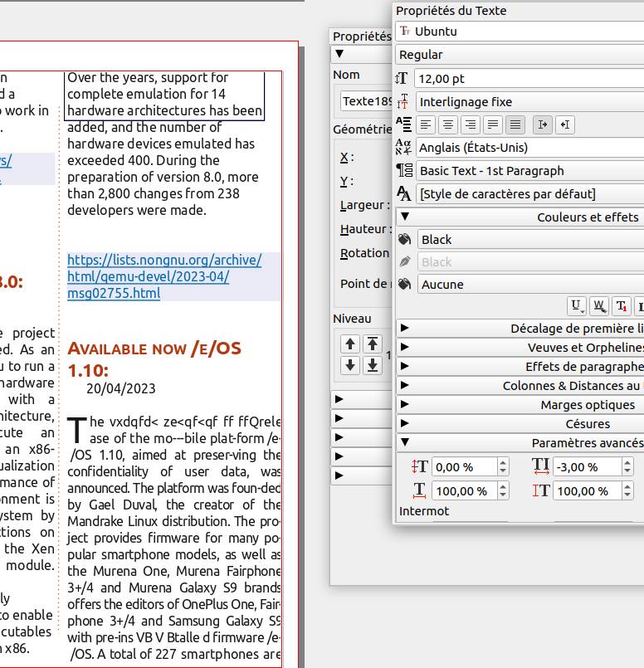Image resolution: width=644 pixels, height=668 pixels.
Task: Open the Basic Text paragraph style dropdown
Action: click(x=528, y=171)
